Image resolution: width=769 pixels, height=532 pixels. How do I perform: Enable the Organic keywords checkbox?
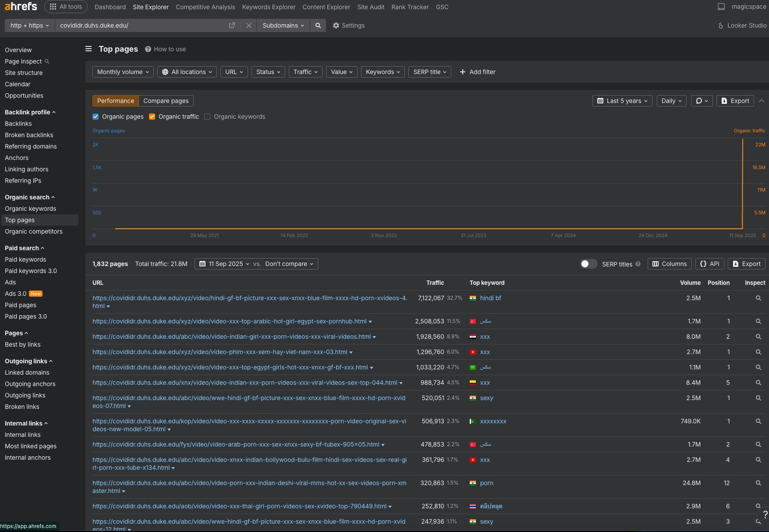(x=207, y=117)
